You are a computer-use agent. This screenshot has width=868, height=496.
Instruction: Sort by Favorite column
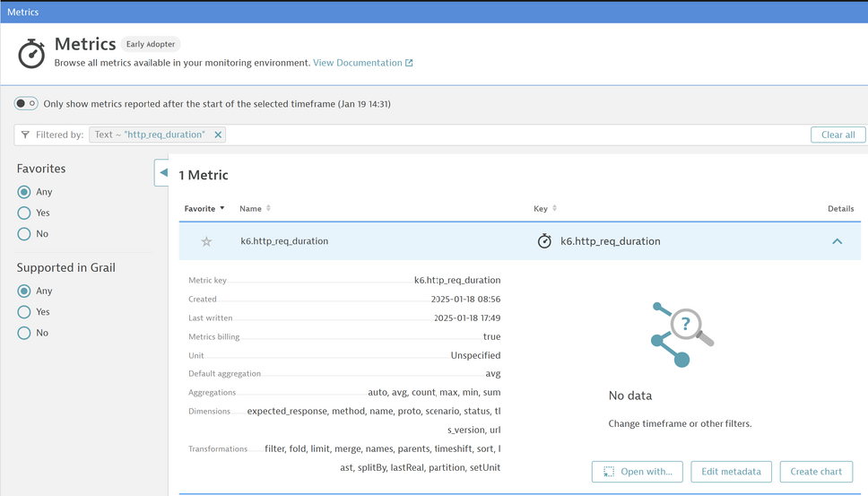point(204,208)
